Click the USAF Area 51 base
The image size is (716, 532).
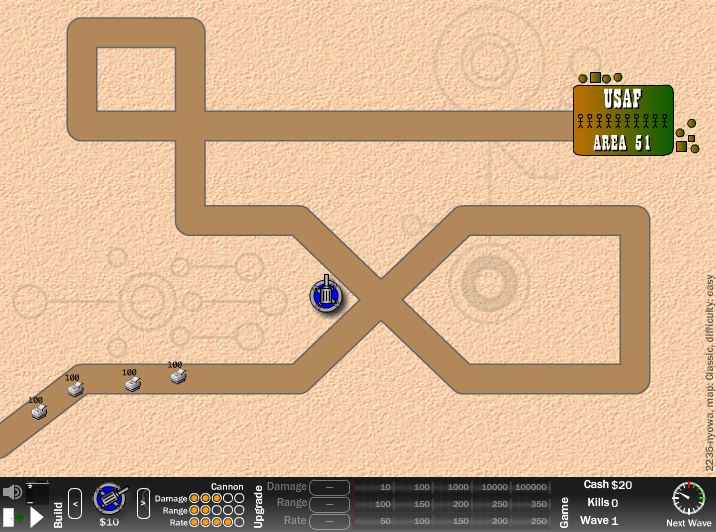[623, 120]
